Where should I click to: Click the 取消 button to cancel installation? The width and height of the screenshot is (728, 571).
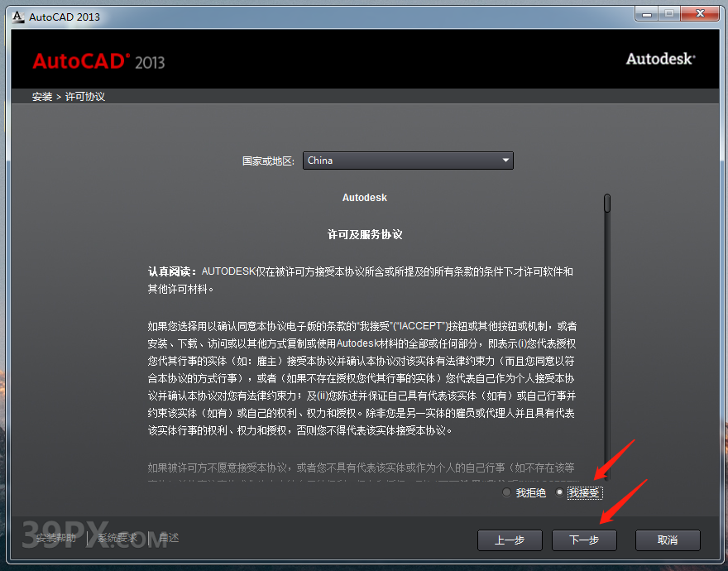pyautogui.click(x=668, y=540)
